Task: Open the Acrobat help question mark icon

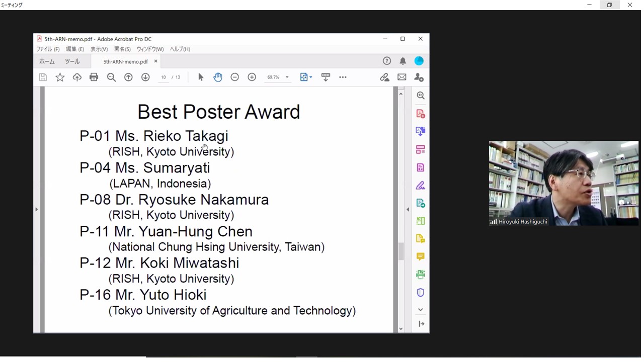Action: click(387, 61)
